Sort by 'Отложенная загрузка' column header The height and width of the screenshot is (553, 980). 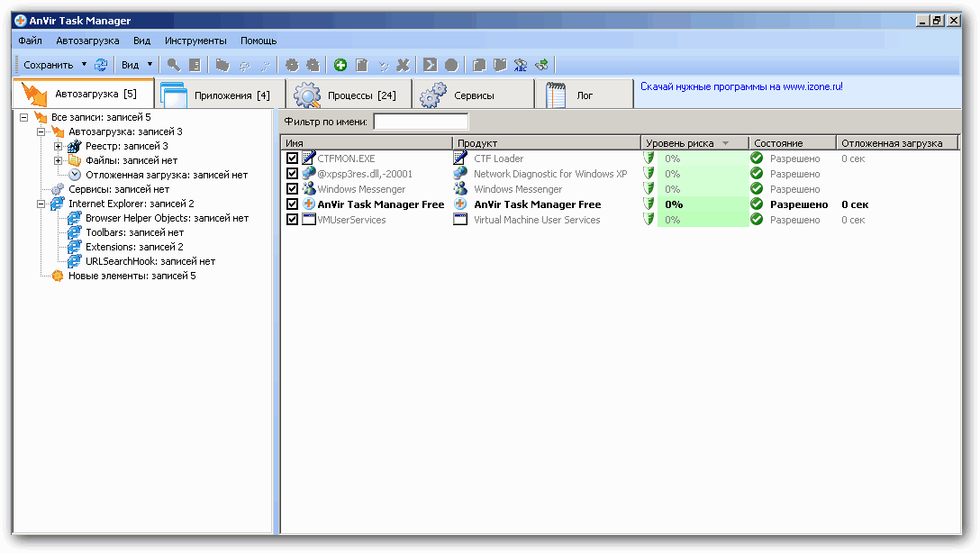coord(897,143)
